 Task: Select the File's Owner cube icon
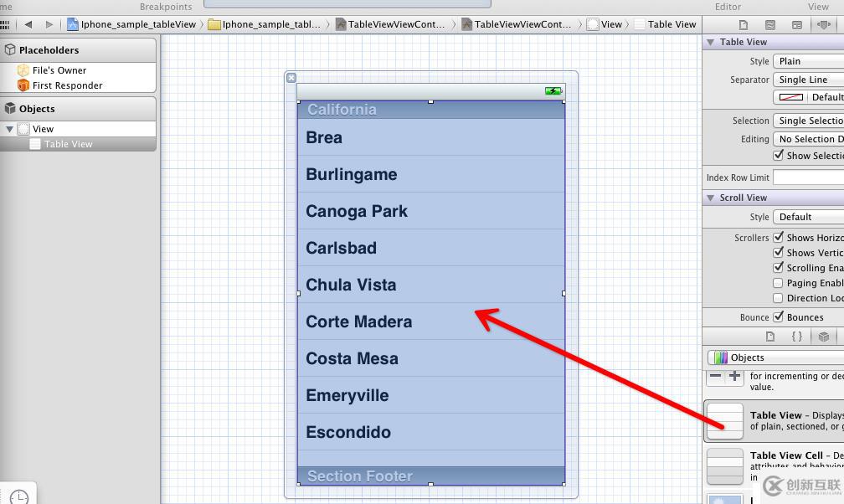(23, 70)
